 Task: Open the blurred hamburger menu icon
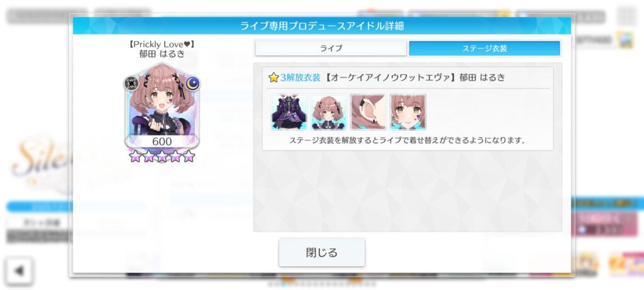(627, 16)
